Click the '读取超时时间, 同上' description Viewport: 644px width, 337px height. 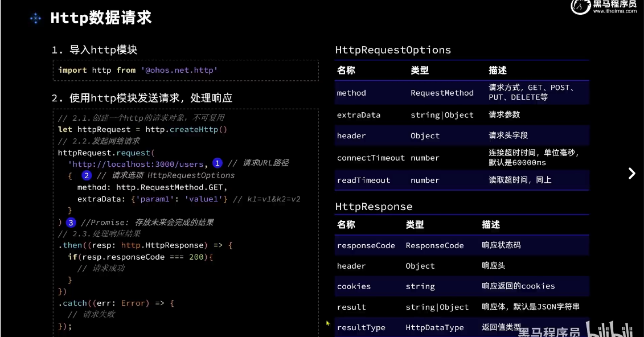(x=519, y=180)
